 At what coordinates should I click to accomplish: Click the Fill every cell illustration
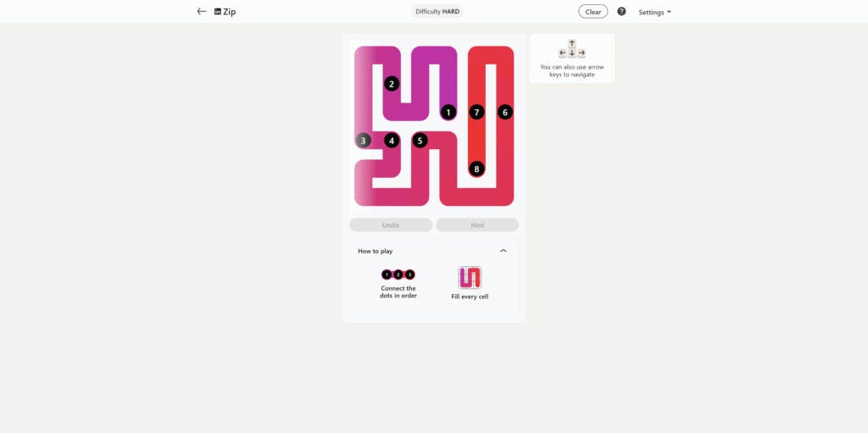[x=470, y=277]
